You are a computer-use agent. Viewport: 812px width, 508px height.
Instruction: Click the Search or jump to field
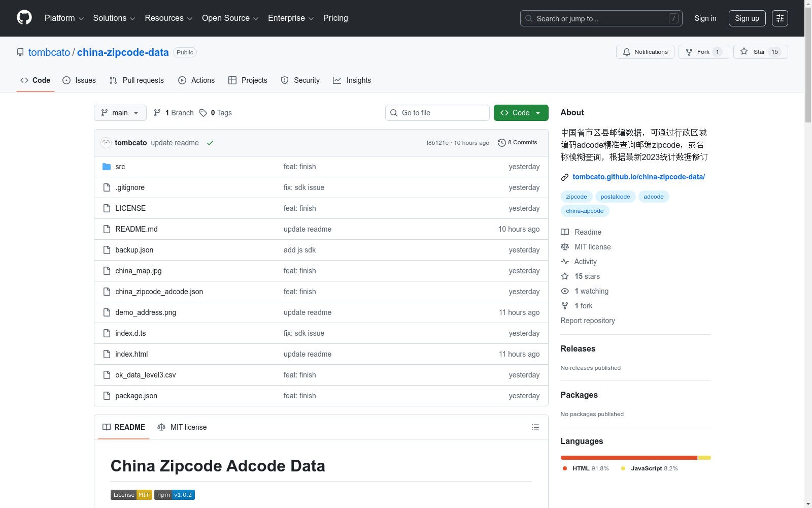tap(601, 18)
